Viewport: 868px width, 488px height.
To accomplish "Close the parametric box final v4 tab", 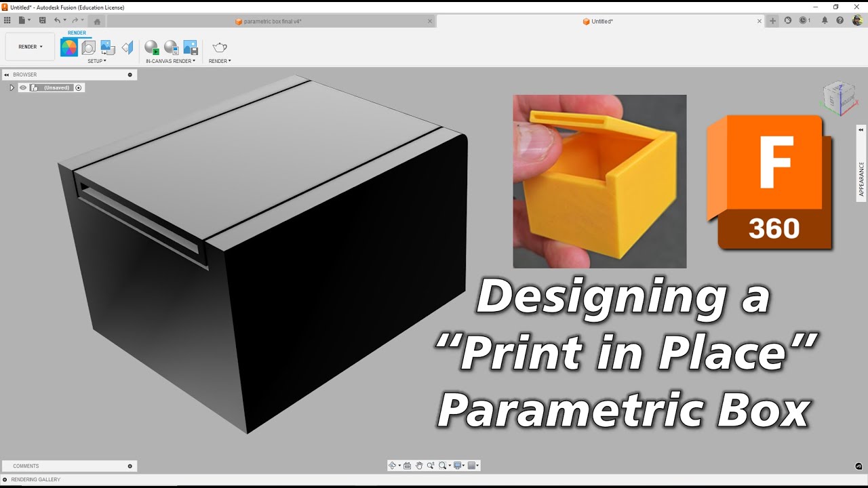I will [x=429, y=21].
